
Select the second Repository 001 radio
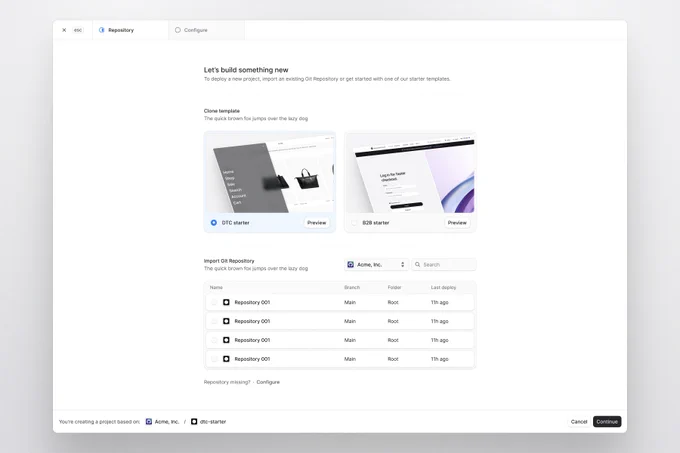pyautogui.click(x=214, y=321)
